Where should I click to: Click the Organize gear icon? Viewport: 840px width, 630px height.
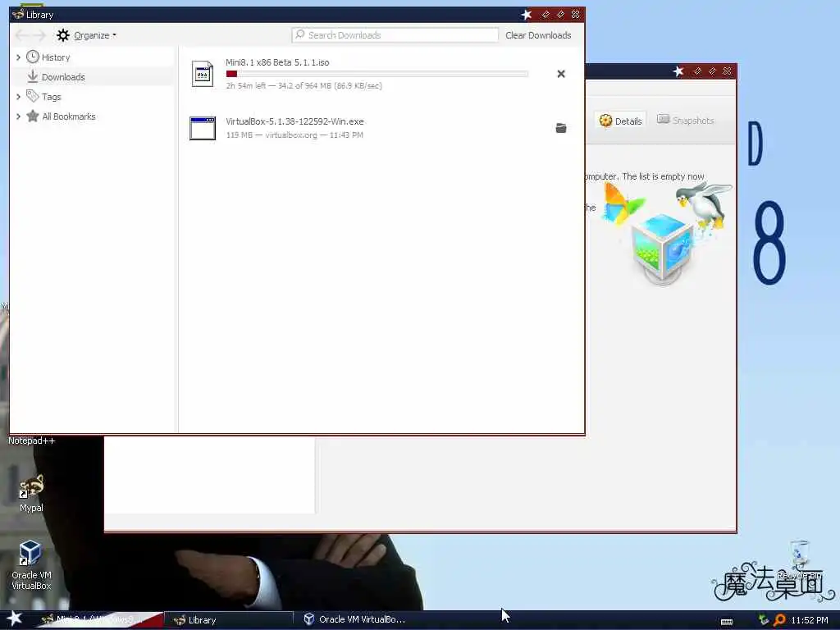[63, 35]
